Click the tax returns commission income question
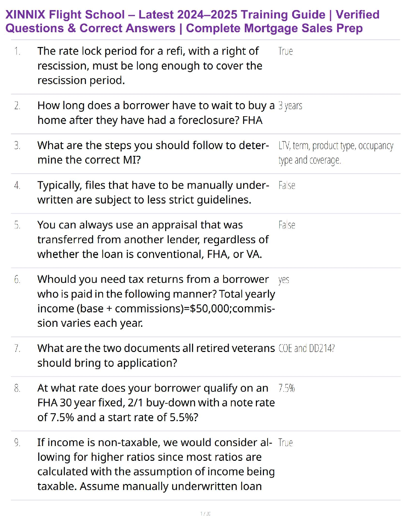The width and height of the screenshot is (411, 532). (156, 301)
